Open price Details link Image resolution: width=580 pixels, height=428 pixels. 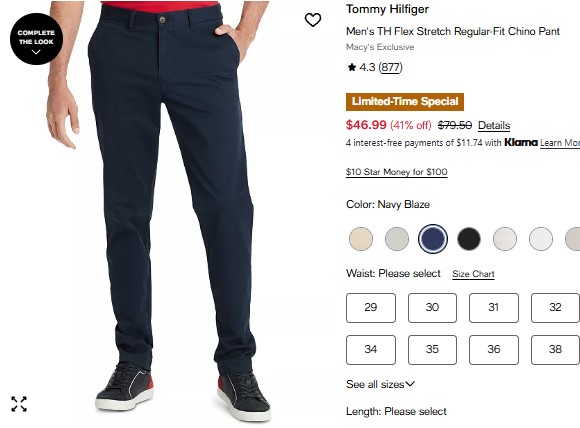coord(494,125)
